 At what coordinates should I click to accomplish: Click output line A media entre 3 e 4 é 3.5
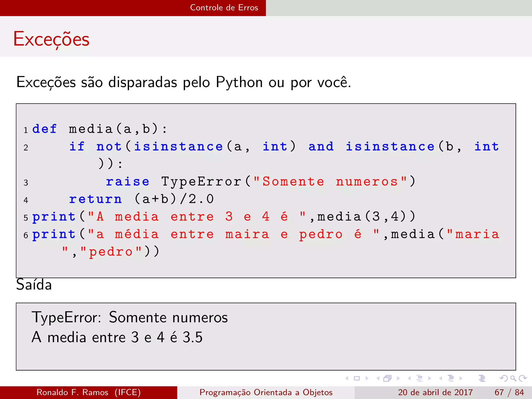(x=117, y=337)
